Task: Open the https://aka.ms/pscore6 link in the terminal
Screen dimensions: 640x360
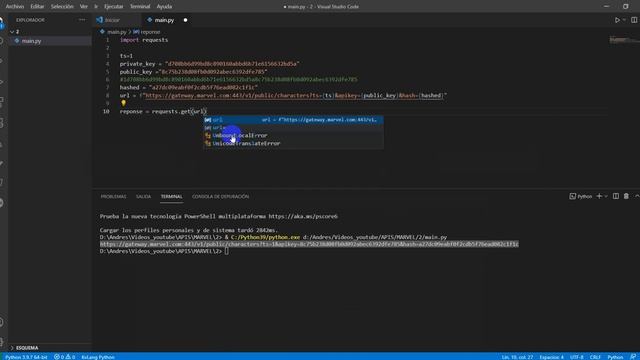Action: [303, 216]
